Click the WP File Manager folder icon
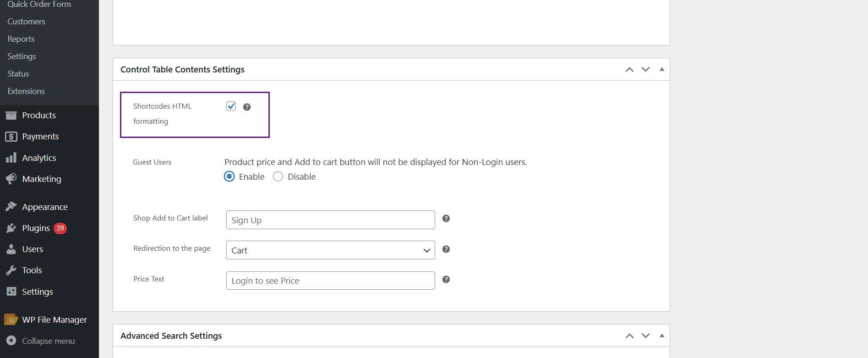Viewport: 868px width, 358px height. pos(11,319)
